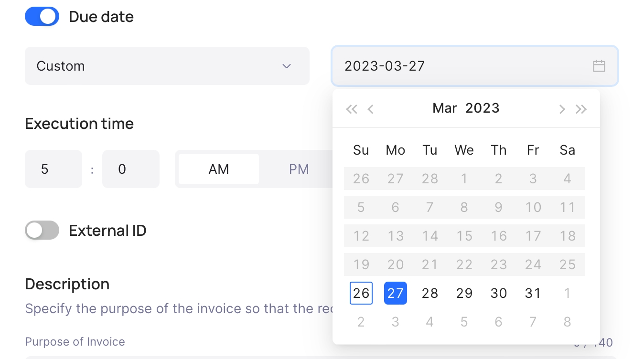Click the 2023-03-27 date input field

pos(475,66)
